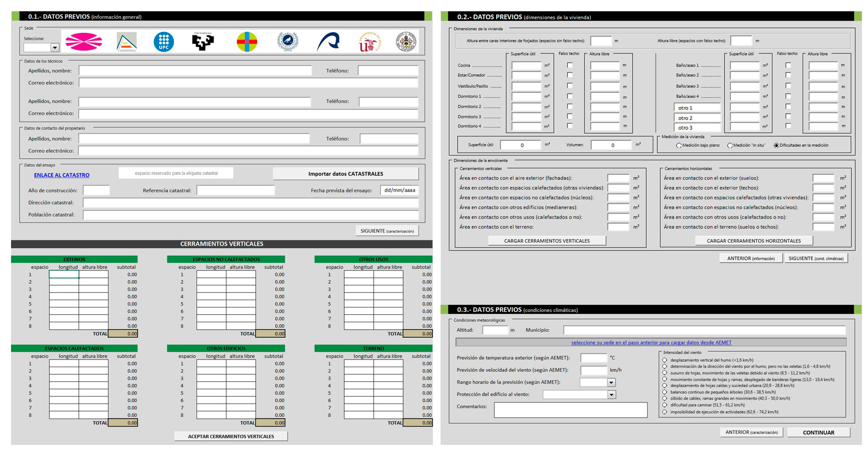Viewport: 868px width, 454px height.
Task: Go back with ANTERIOR (información)
Action: pyautogui.click(x=751, y=258)
